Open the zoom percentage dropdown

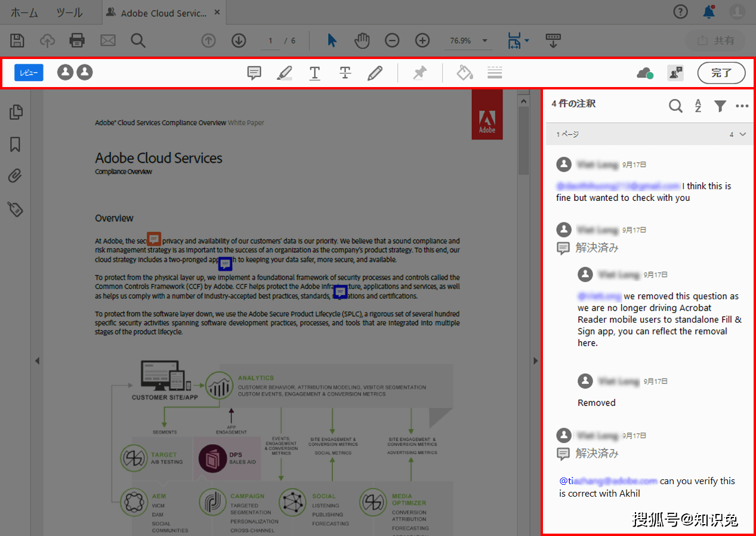(483, 41)
